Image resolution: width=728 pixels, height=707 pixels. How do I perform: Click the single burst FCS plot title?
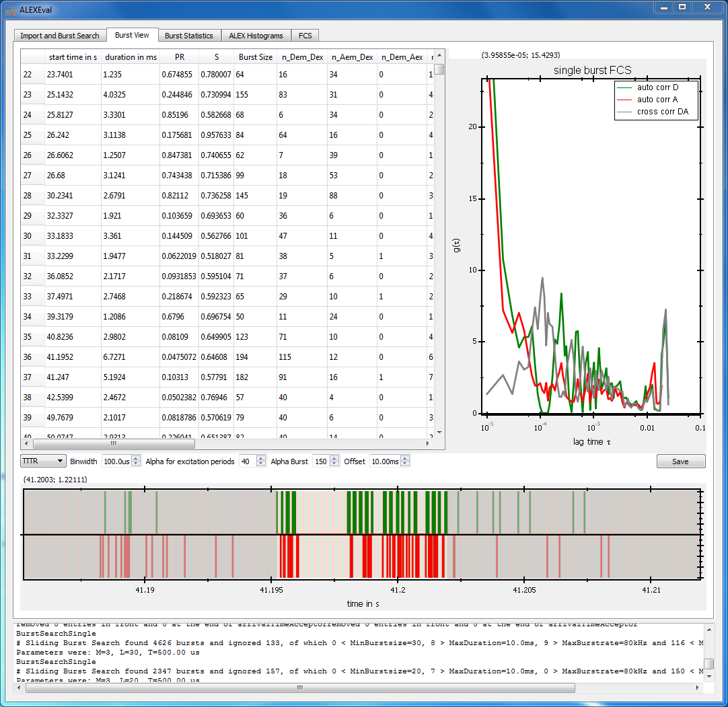(593, 70)
